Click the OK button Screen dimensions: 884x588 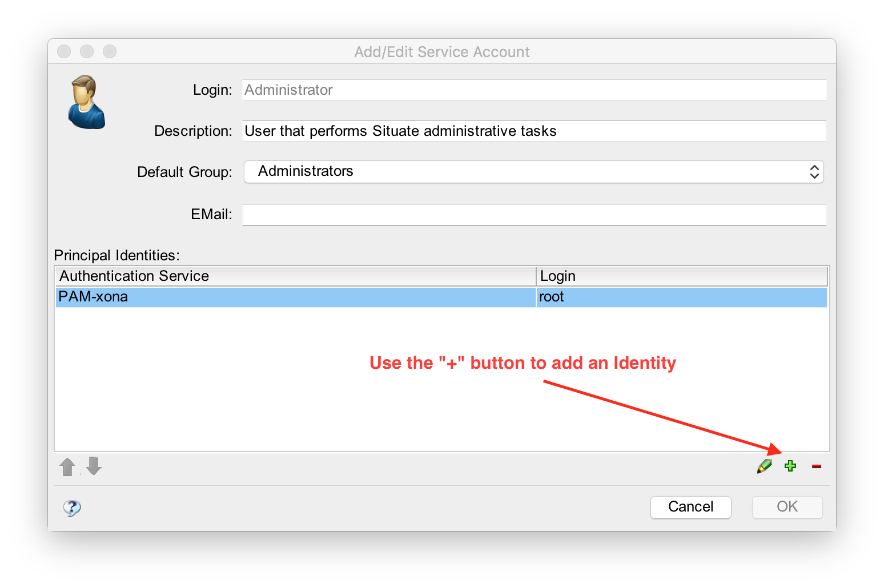tap(787, 507)
